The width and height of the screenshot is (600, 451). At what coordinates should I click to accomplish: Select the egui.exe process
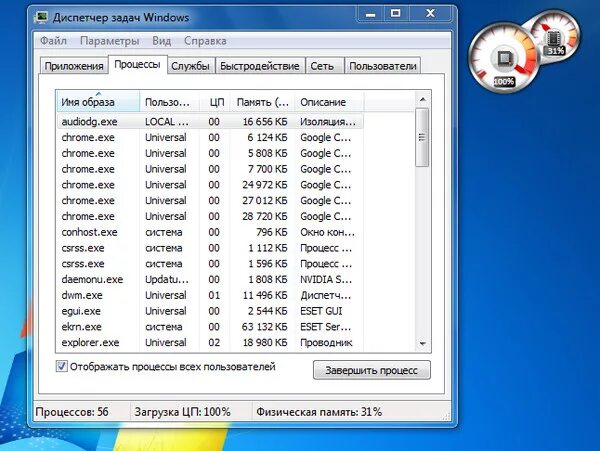[210, 311]
